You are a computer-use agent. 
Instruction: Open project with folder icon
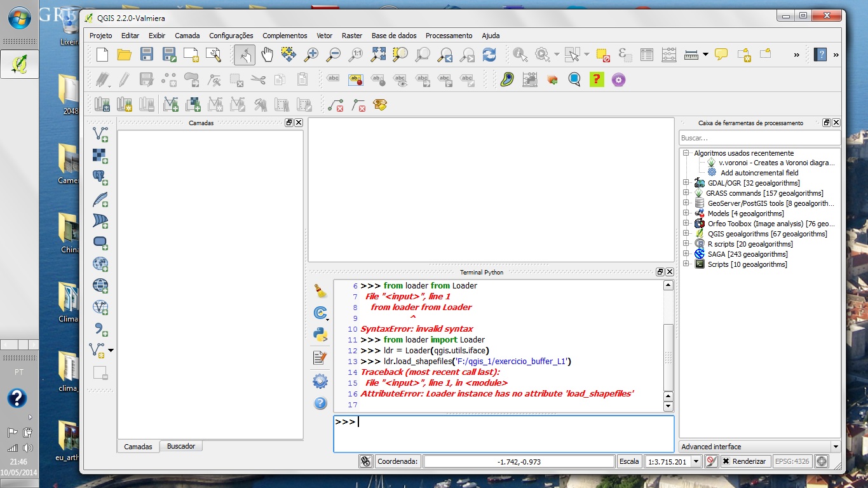click(x=124, y=55)
